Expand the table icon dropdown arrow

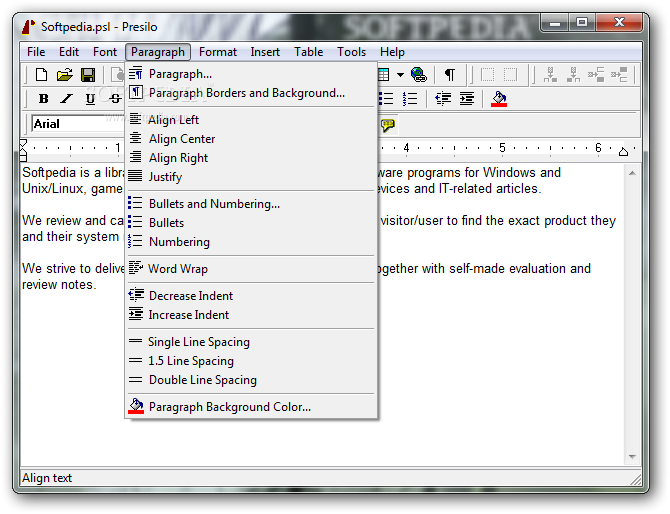tap(400, 75)
